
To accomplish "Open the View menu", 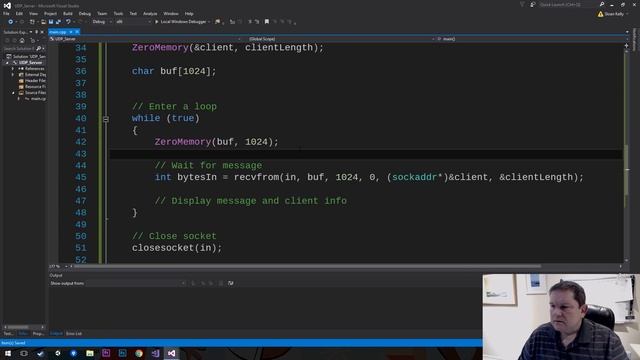I will (33, 13).
